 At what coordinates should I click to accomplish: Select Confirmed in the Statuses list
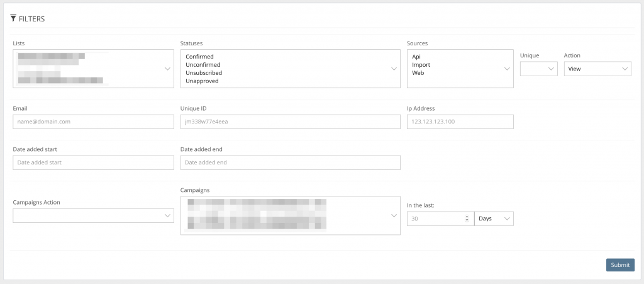click(199, 57)
